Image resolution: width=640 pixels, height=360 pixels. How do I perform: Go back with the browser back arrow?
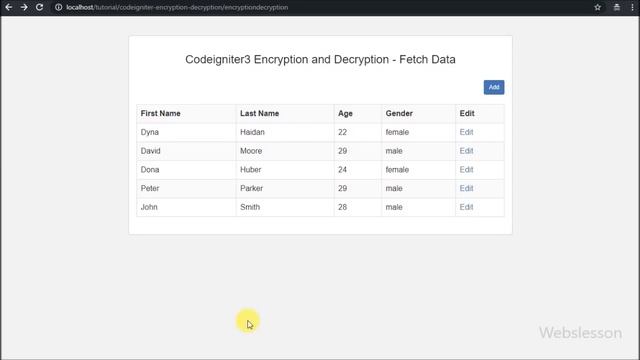(9, 7)
